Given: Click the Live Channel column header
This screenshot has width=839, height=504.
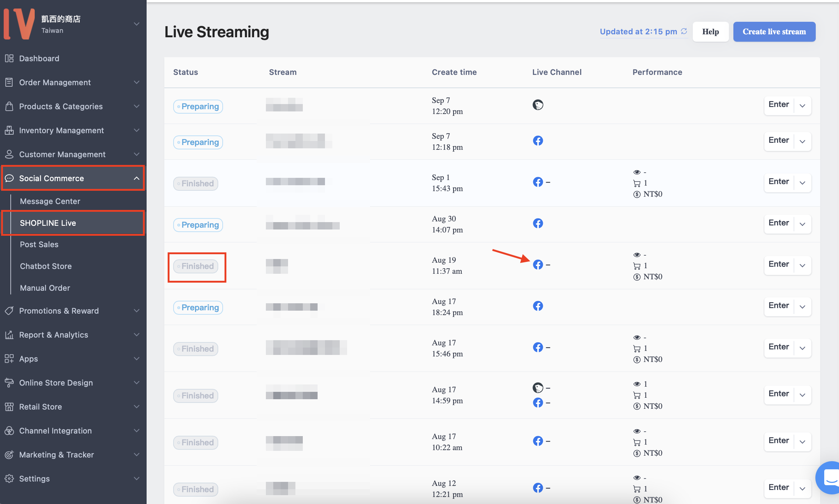Looking at the screenshot, I should pyautogui.click(x=557, y=72).
